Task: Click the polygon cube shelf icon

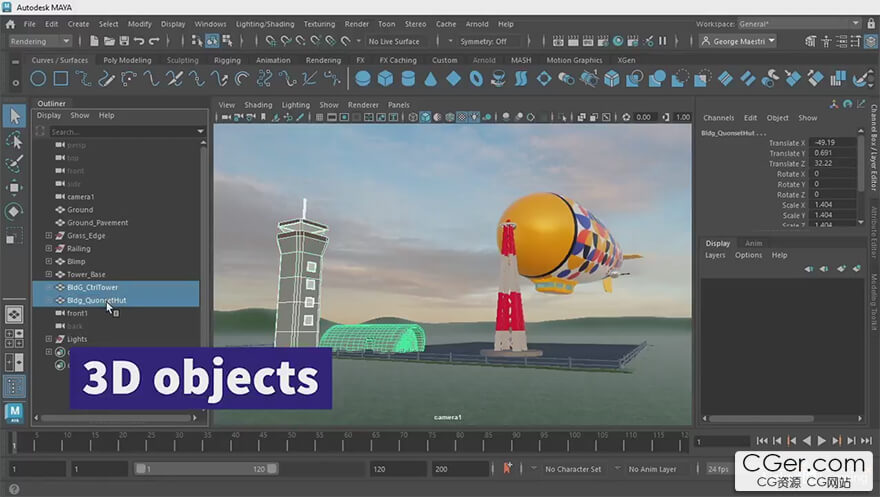Action: [x=386, y=78]
